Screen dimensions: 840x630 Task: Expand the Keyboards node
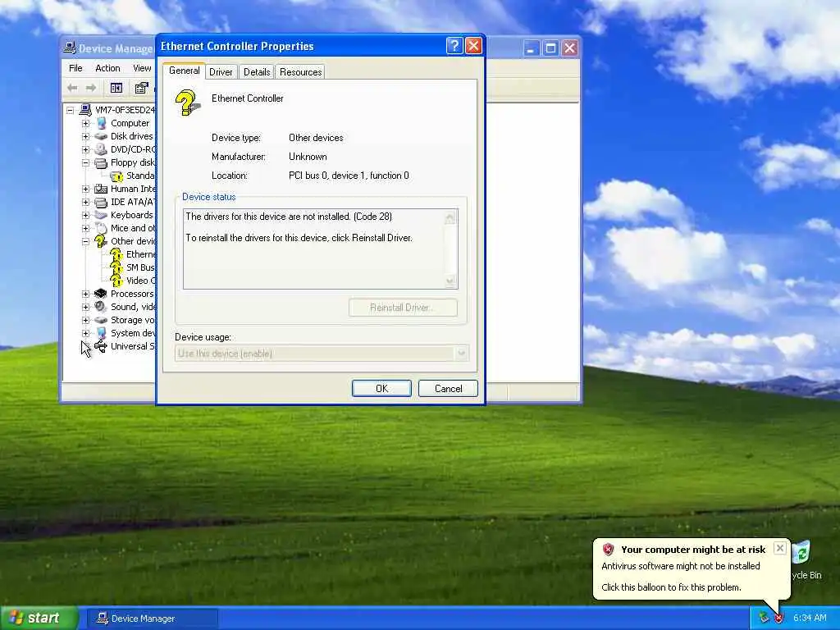point(85,215)
